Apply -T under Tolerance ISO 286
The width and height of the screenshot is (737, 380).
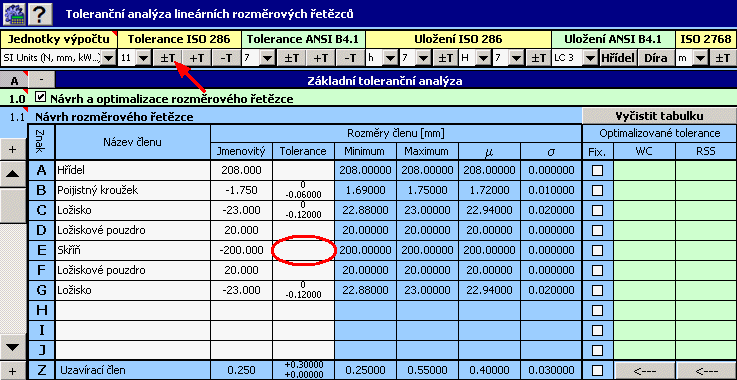click(x=226, y=58)
